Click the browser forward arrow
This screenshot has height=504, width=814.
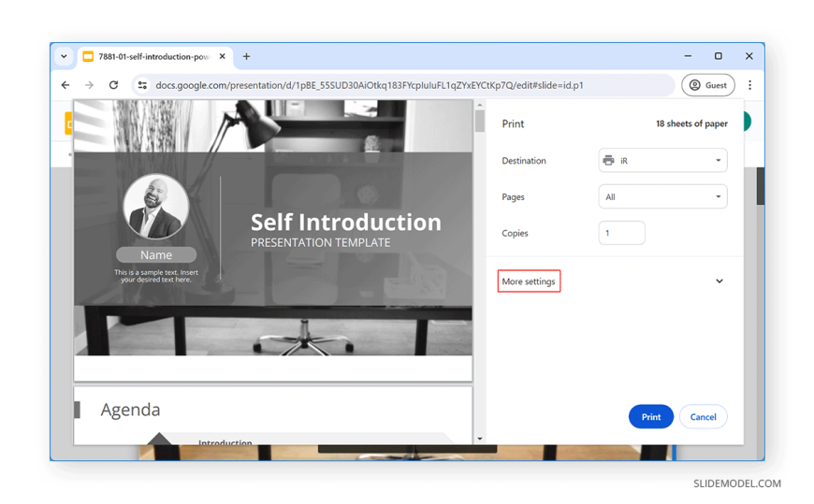pyautogui.click(x=90, y=85)
